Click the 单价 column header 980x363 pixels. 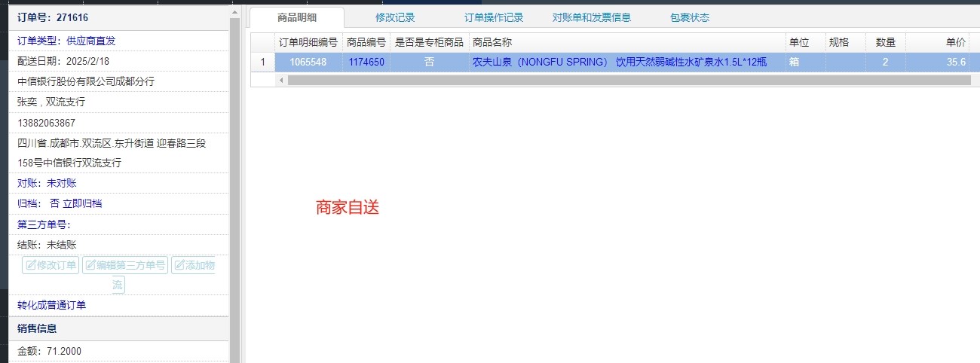pos(938,43)
